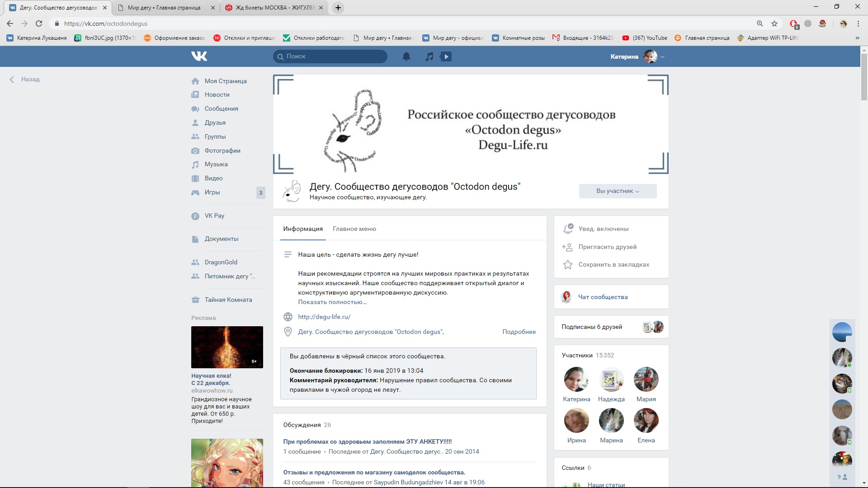Click the YouTube bookmark in bookmarks bar
The height and width of the screenshot is (488, 868).
click(x=645, y=38)
